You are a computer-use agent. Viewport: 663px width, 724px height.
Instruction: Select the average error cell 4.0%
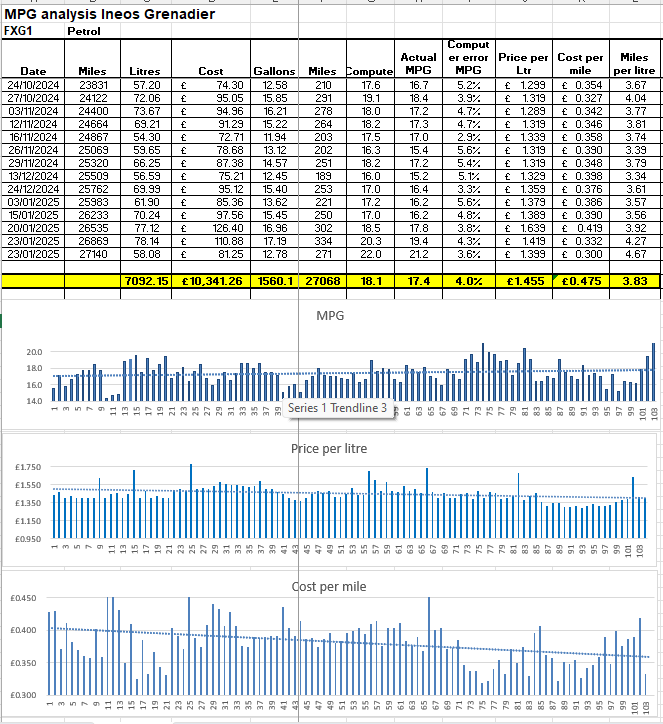(469, 281)
